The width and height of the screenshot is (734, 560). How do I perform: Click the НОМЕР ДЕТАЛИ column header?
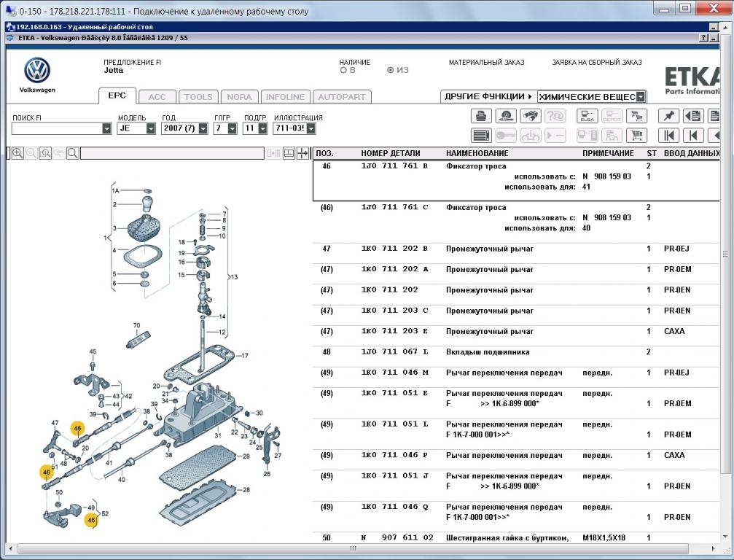(391, 153)
